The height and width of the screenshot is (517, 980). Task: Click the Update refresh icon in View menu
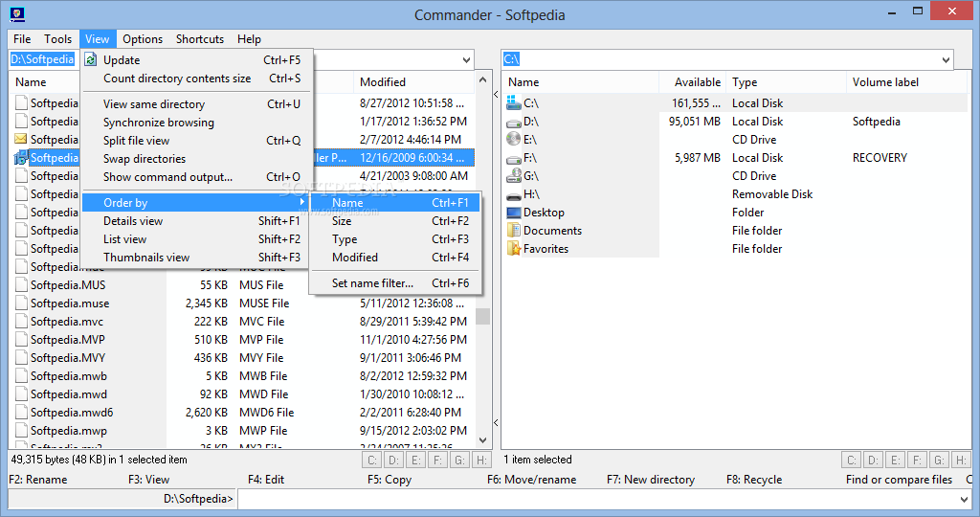(x=91, y=60)
